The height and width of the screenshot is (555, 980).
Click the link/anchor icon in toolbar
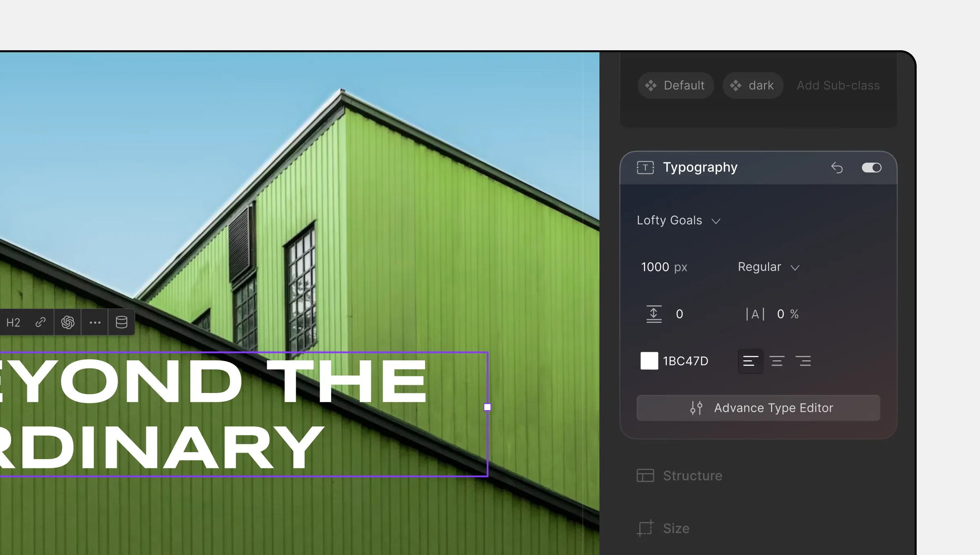click(40, 322)
